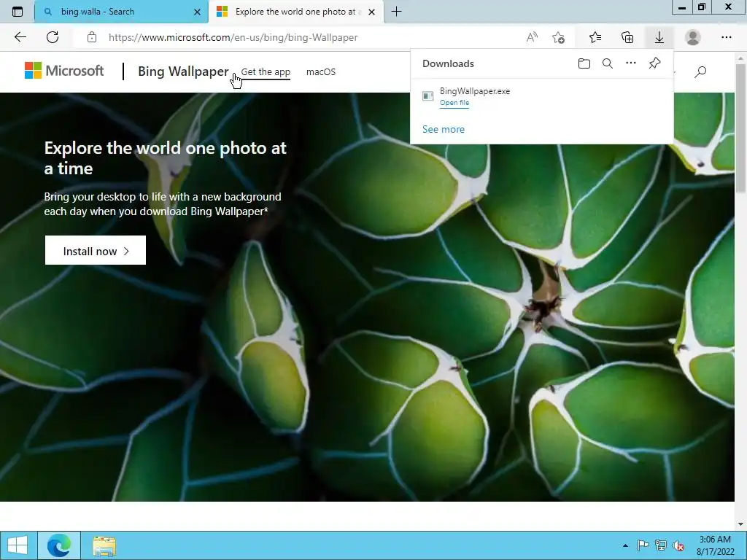Close the 'bing walla - Search' tab
Viewport: 747px width, 560px height.
pyautogui.click(x=197, y=12)
